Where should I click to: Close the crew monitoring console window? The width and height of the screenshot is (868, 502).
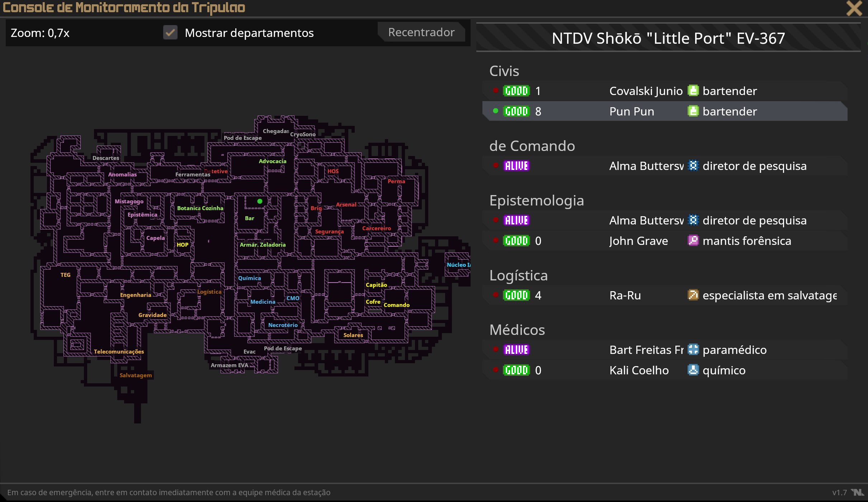[854, 8]
